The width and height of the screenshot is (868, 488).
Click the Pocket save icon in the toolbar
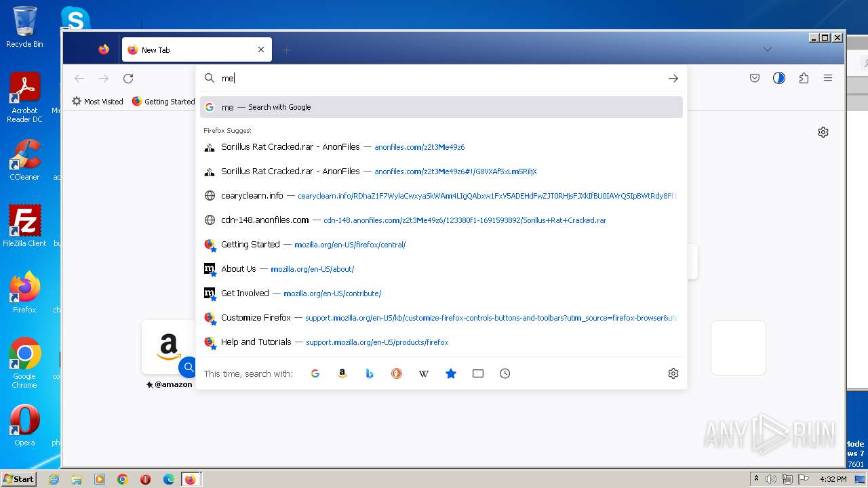[755, 79]
